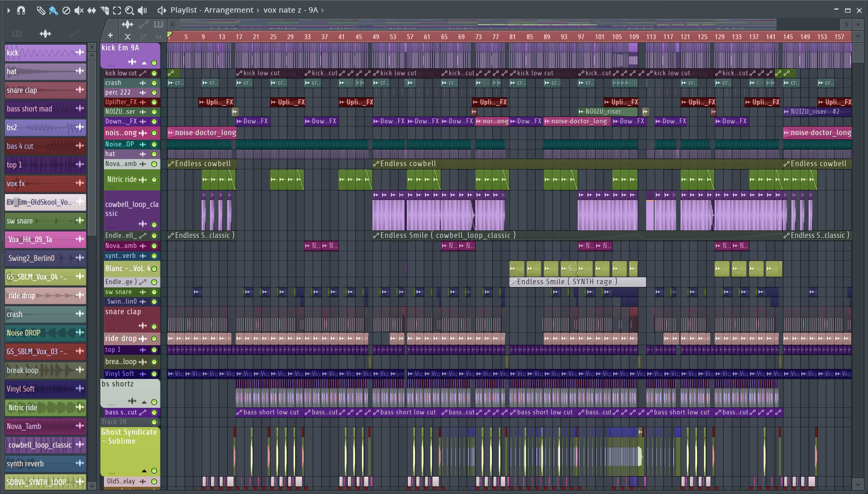Click the X clip option in the track header
This screenshot has height=494, width=868.
(x=127, y=36)
